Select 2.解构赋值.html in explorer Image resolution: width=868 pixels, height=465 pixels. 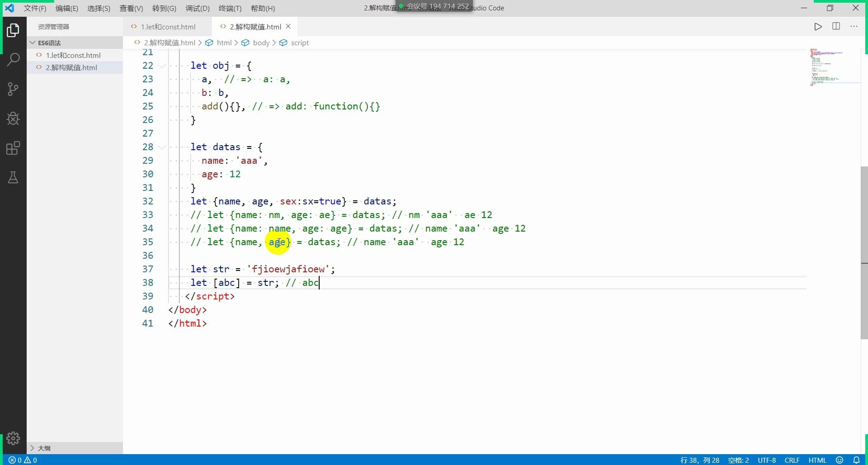[x=75, y=67]
